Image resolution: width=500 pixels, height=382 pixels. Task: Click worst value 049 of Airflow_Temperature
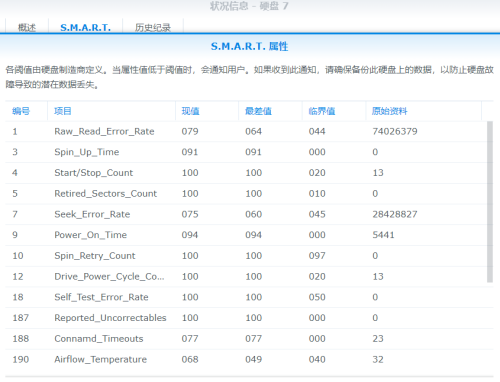coord(254,359)
